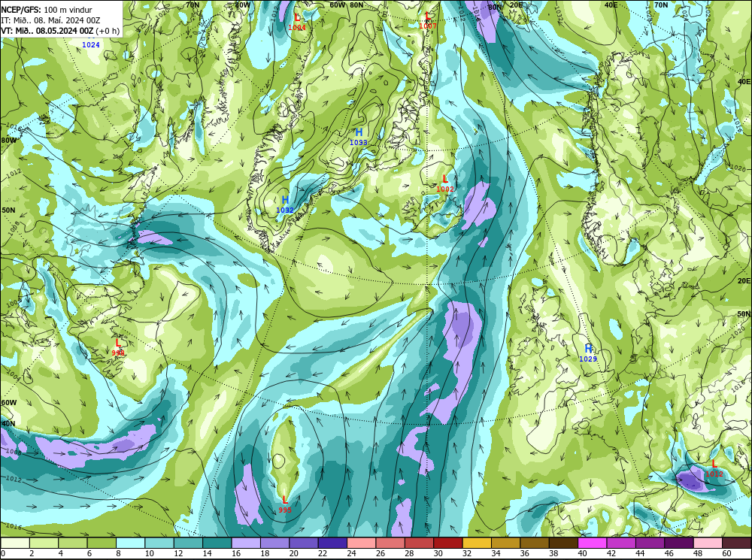
Task: Select the 18–20 purple legend swatch
Action: tap(274, 543)
